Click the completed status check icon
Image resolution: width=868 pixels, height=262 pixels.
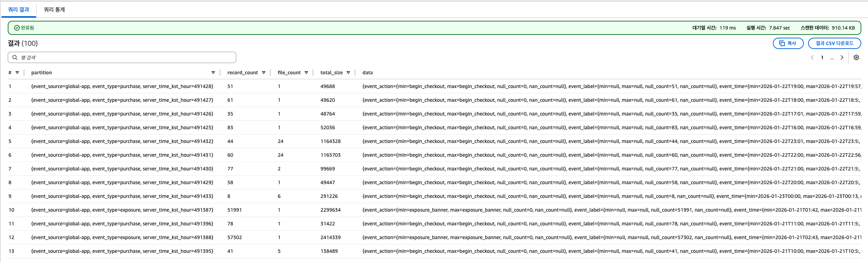click(x=17, y=28)
